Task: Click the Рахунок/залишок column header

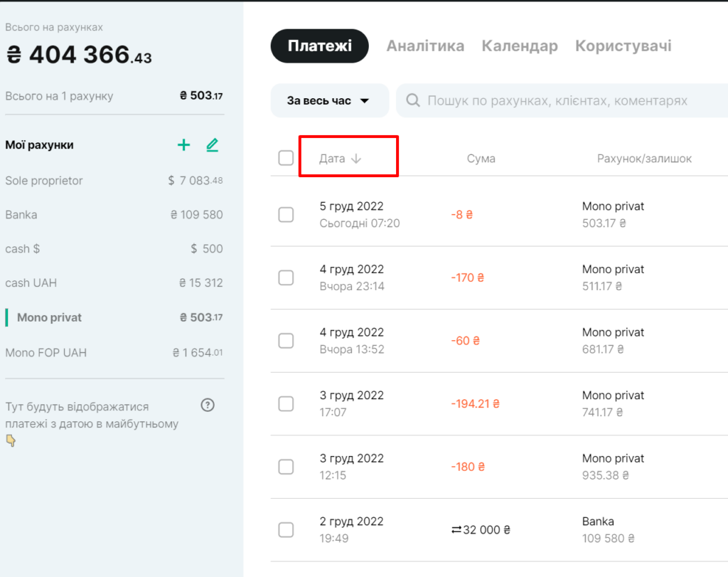Action: [644, 159]
